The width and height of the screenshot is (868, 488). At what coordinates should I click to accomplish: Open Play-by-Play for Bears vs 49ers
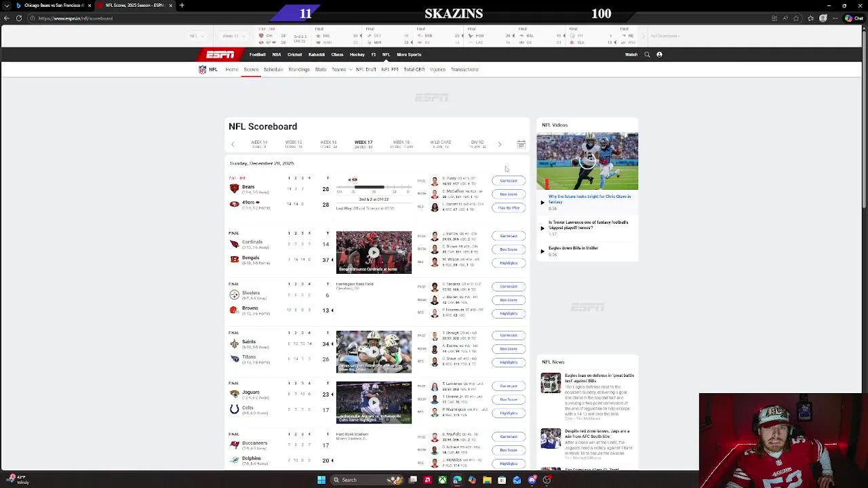point(509,208)
